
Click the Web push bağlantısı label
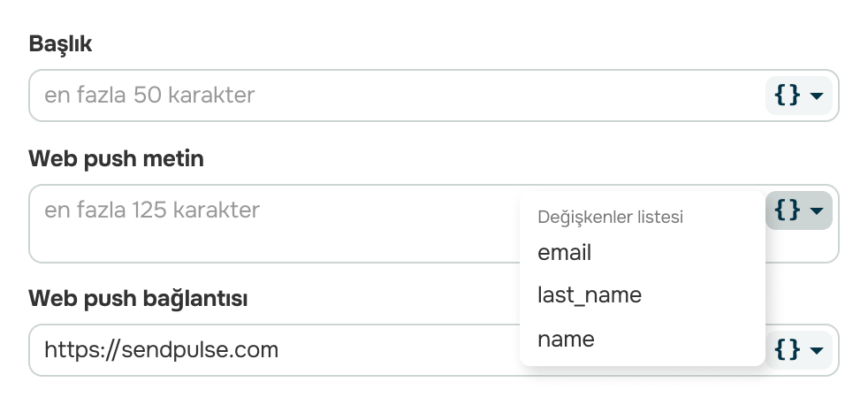(x=138, y=299)
